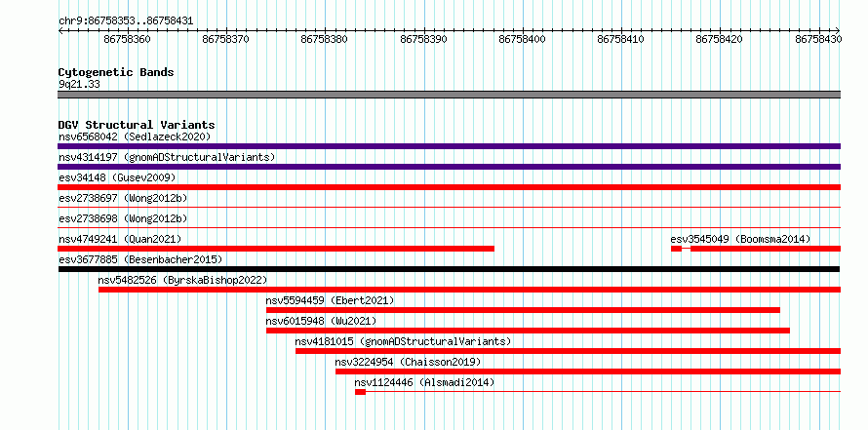Click ruler position 86758360

[x=126, y=40]
